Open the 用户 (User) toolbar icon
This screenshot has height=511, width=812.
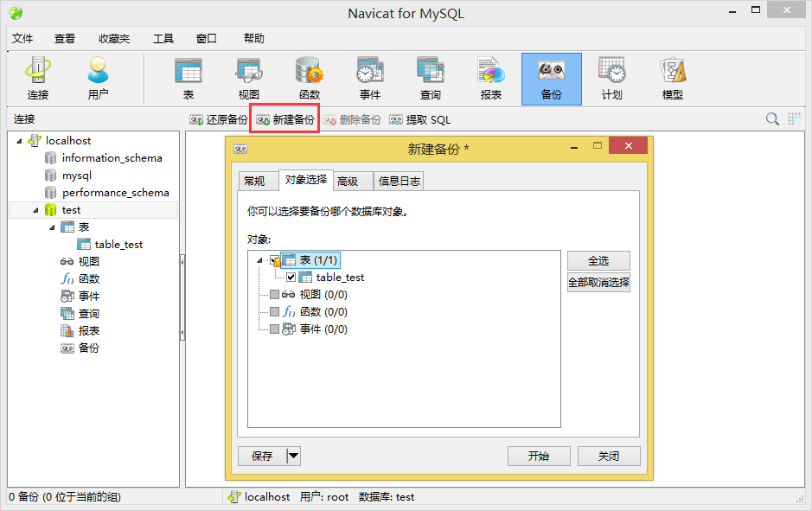(x=98, y=79)
